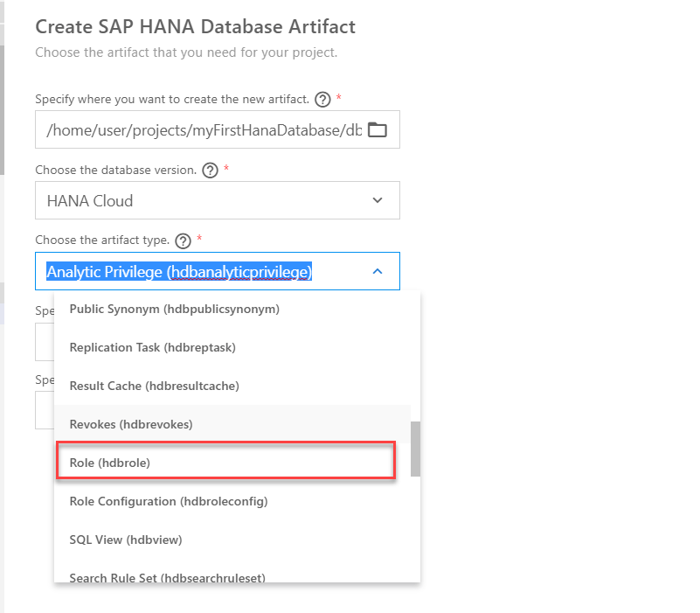Click the HANA Cloud version text
Screen dimensions: 700x613
coord(90,201)
